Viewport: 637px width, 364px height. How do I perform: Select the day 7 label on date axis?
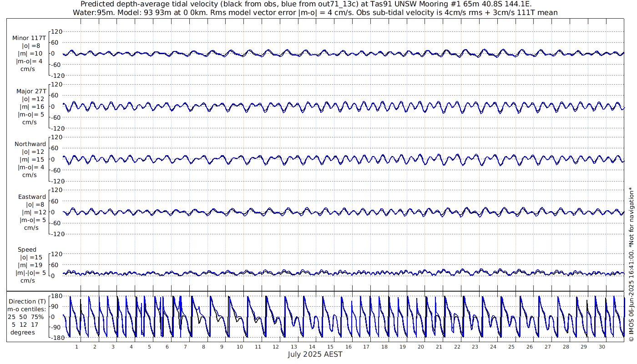coord(185,346)
